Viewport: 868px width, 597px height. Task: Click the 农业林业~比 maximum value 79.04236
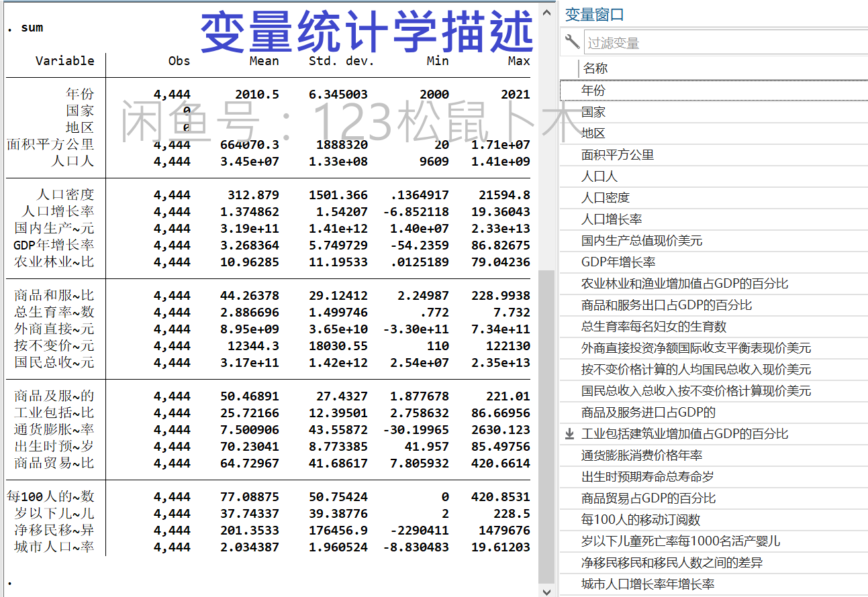pyautogui.click(x=501, y=262)
